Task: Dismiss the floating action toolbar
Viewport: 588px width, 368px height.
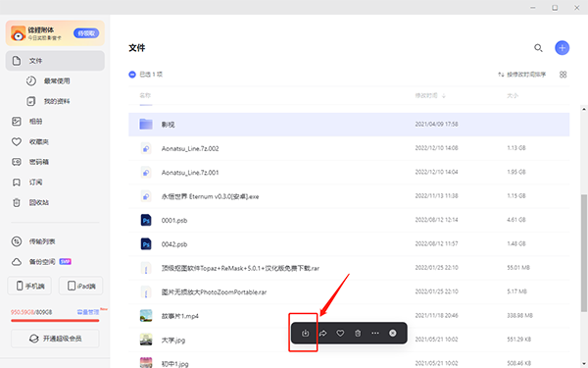Action: 393,333
